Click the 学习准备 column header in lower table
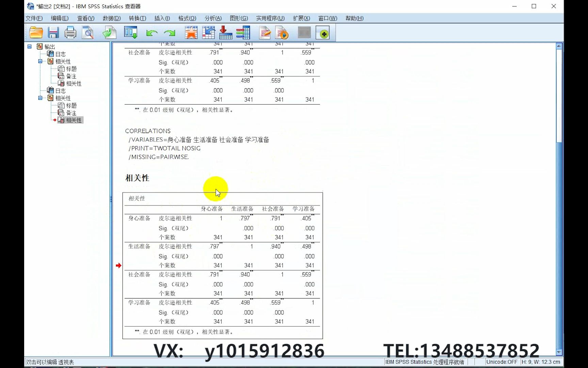This screenshot has width=588, height=368. click(304, 209)
